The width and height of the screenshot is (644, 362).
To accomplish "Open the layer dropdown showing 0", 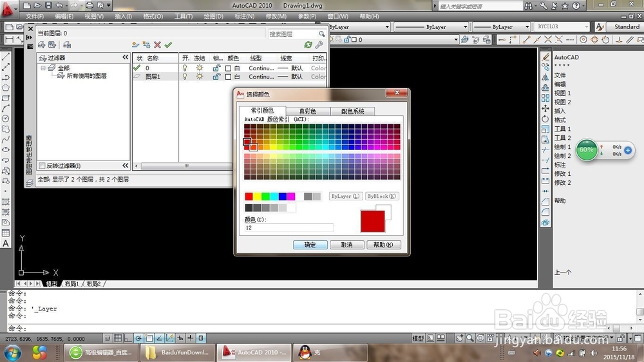I will pos(456,39).
